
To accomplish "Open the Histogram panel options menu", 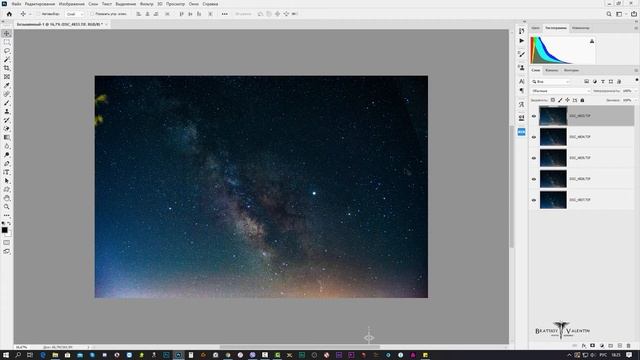I will [636, 28].
